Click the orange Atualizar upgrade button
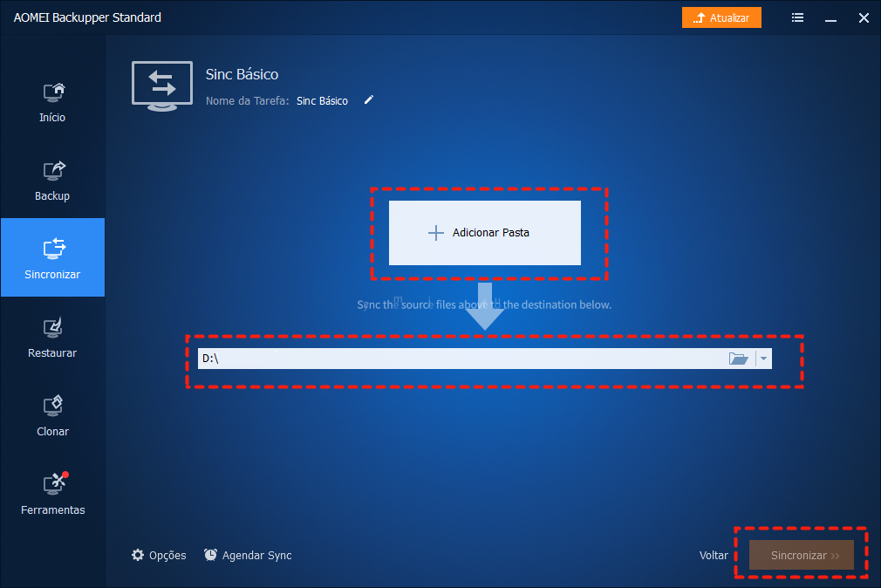The height and width of the screenshot is (588, 881). click(x=721, y=17)
